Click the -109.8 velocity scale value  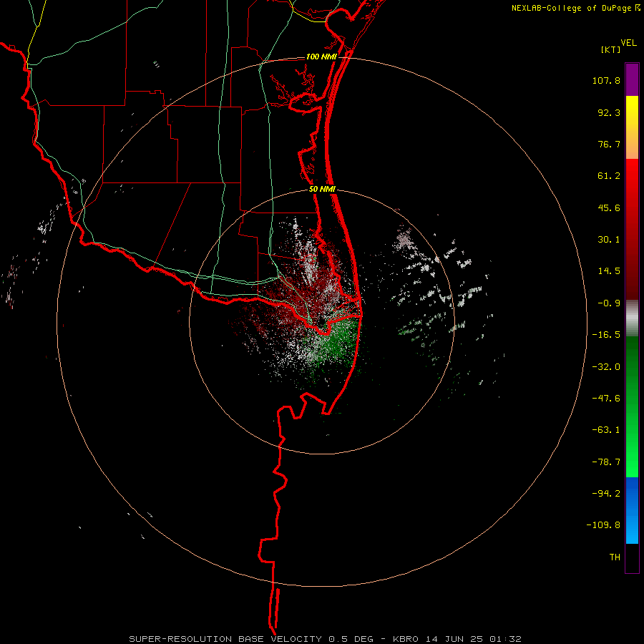pyautogui.click(x=603, y=525)
